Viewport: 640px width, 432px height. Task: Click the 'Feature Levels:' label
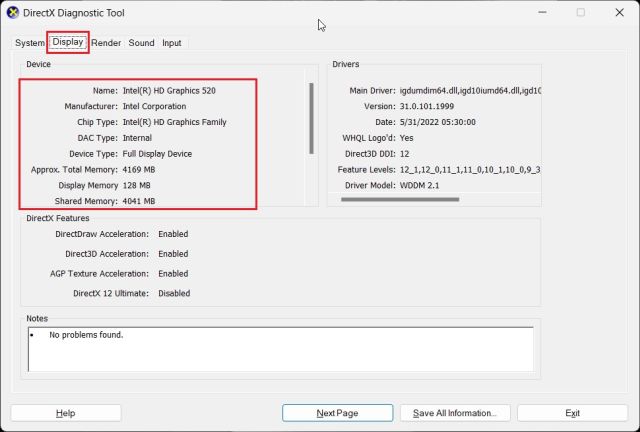(x=367, y=169)
